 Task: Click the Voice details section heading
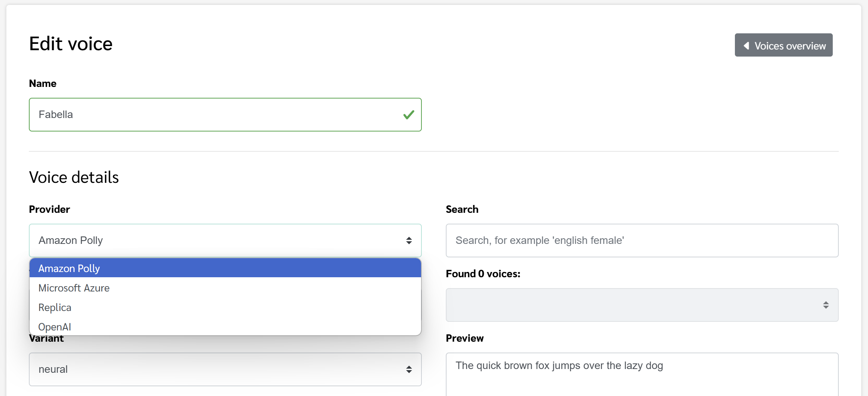(x=74, y=177)
